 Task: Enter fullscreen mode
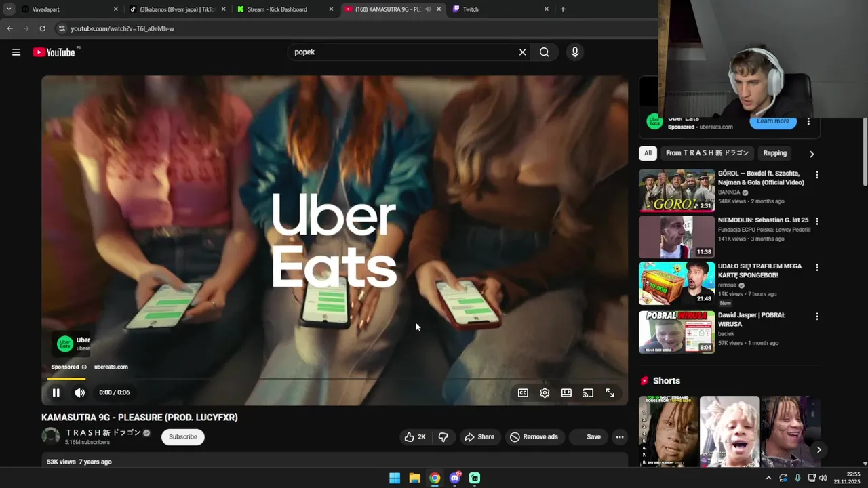coord(610,392)
